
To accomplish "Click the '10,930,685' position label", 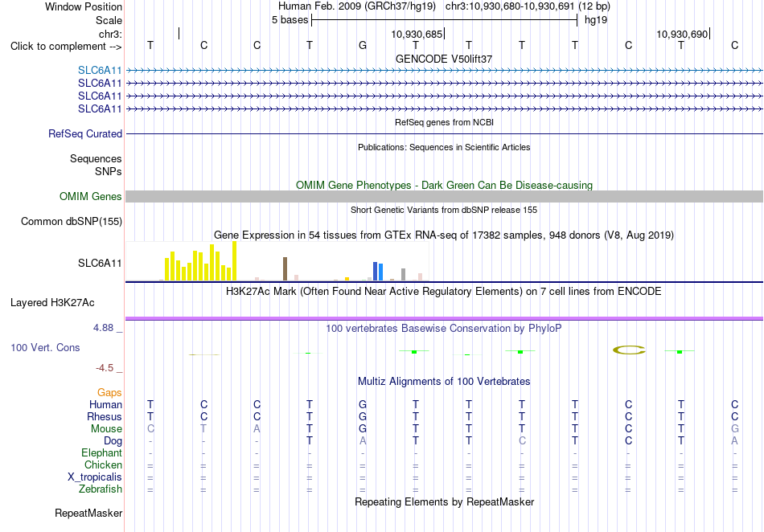I will (x=417, y=35).
